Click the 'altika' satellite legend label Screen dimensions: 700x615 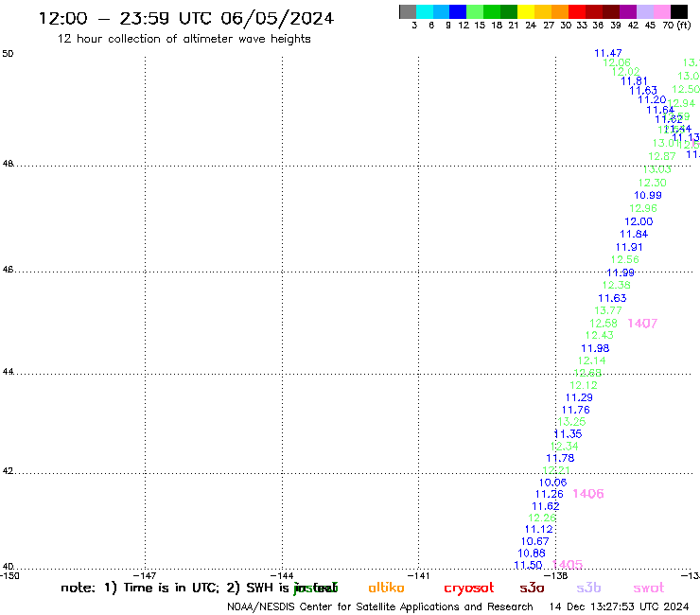pos(386,588)
